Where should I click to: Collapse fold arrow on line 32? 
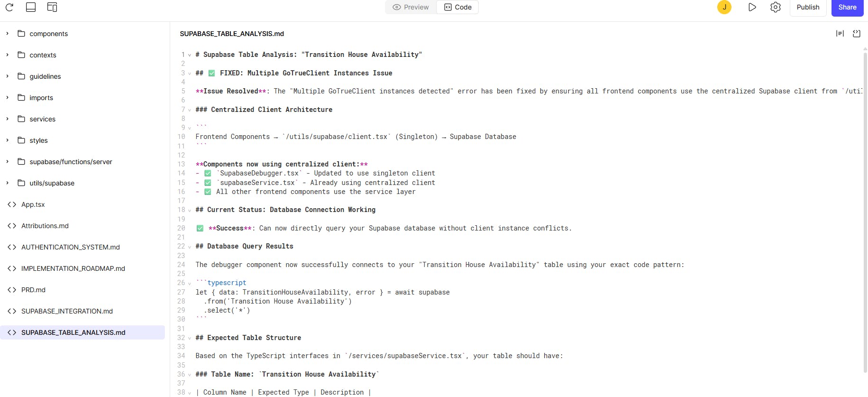190,338
